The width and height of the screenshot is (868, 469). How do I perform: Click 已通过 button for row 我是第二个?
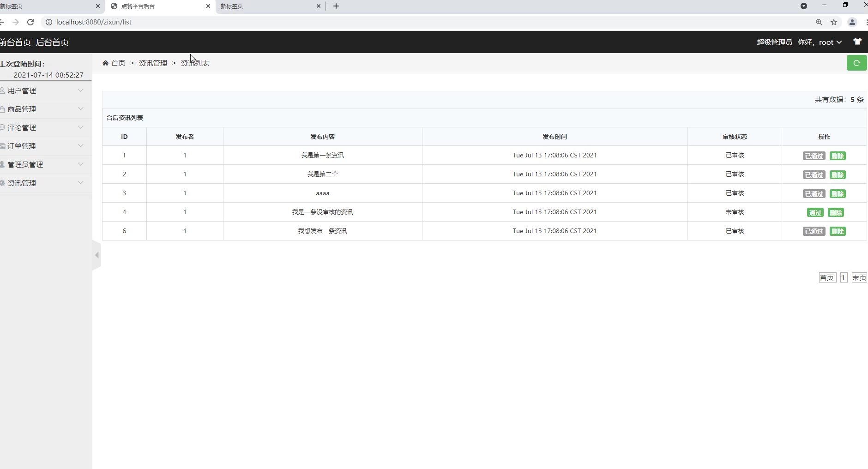coord(814,174)
